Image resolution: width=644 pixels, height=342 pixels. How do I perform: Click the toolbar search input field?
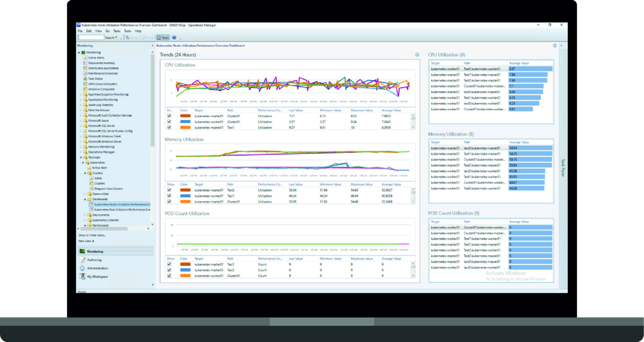pos(91,37)
